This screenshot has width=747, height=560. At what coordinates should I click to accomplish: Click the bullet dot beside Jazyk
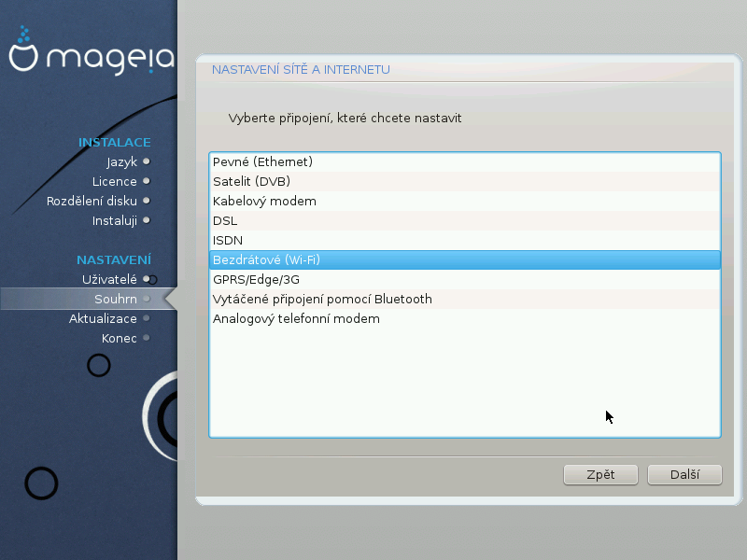click(147, 161)
